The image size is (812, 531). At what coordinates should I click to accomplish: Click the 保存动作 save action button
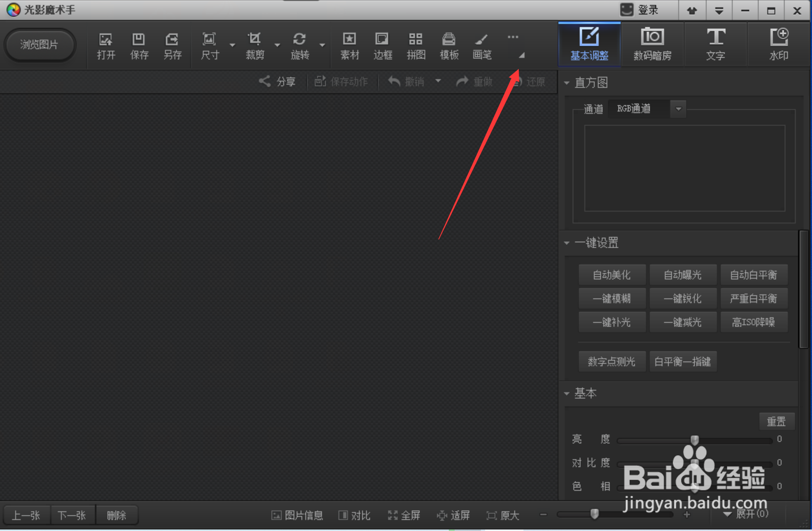tap(341, 81)
